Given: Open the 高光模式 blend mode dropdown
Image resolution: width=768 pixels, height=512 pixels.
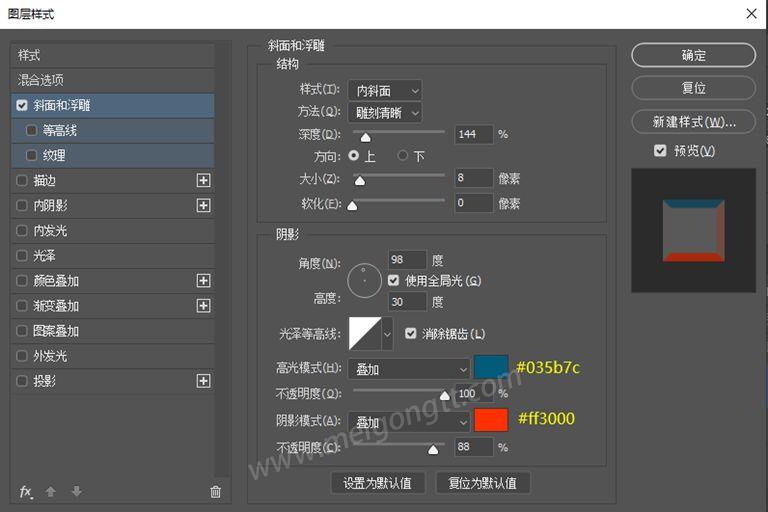Looking at the screenshot, I should coord(409,369).
